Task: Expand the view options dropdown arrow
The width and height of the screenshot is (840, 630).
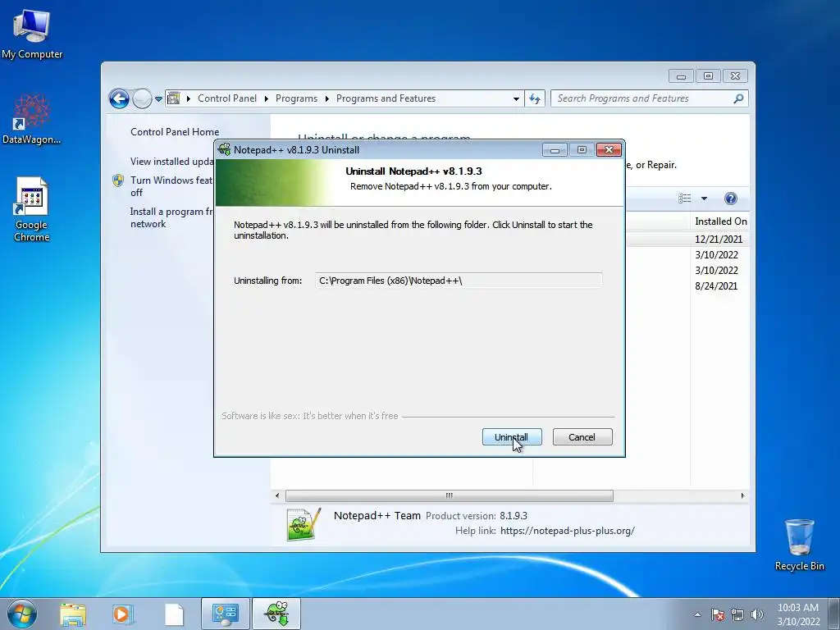Action: (x=704, y=199)
